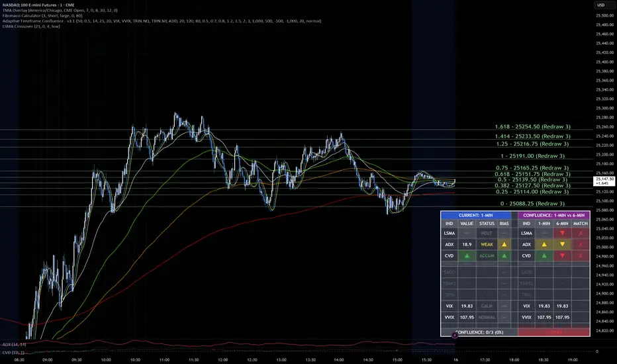Click the 0.75 - 25165.25 Fibonacci label
The height and width of the screenshot is (364, 617).
pyautogui.click(x=532, y=167)
